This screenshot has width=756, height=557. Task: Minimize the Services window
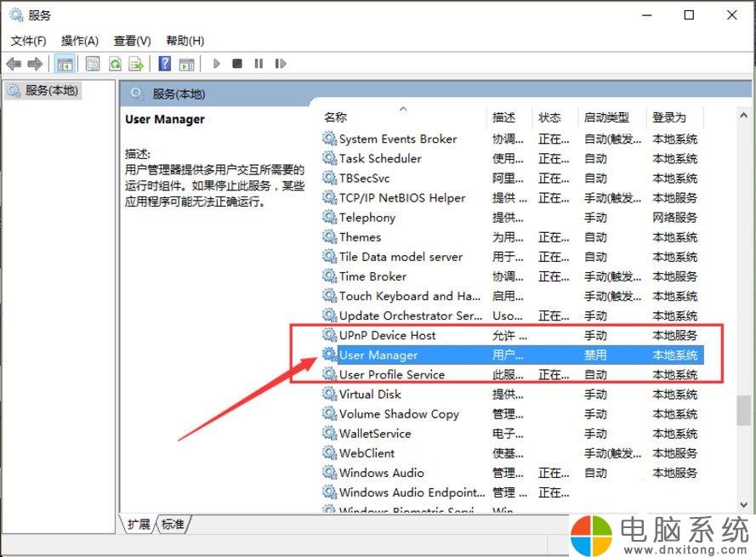(647, 15)
